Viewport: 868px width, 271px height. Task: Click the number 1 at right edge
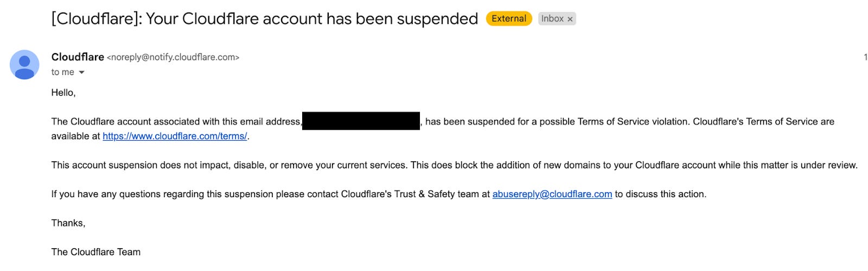(865, 57)
